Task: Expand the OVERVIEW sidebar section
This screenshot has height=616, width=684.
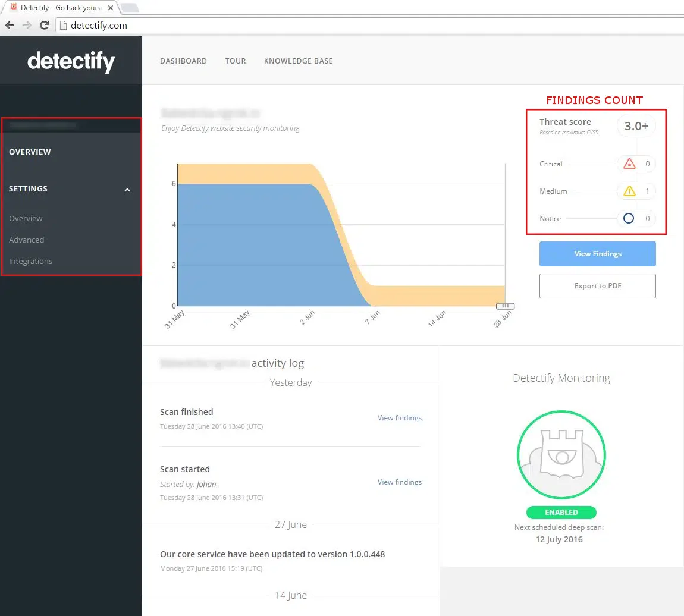Action: pyautogui.click(x=30, y=152)
